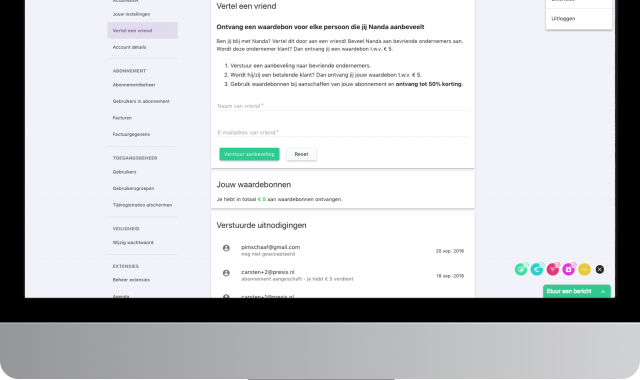The image size is (640, 380).
Task: Click the Reset button
Action: point(301,154)
